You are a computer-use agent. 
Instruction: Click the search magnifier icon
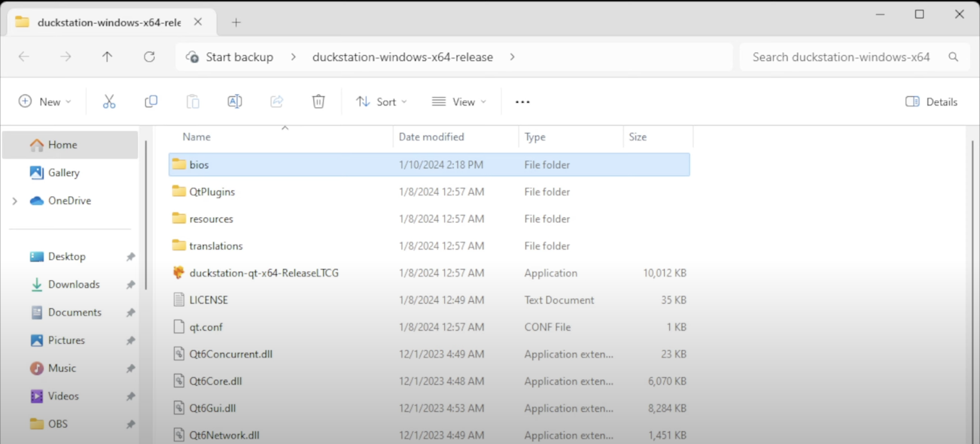953,57
